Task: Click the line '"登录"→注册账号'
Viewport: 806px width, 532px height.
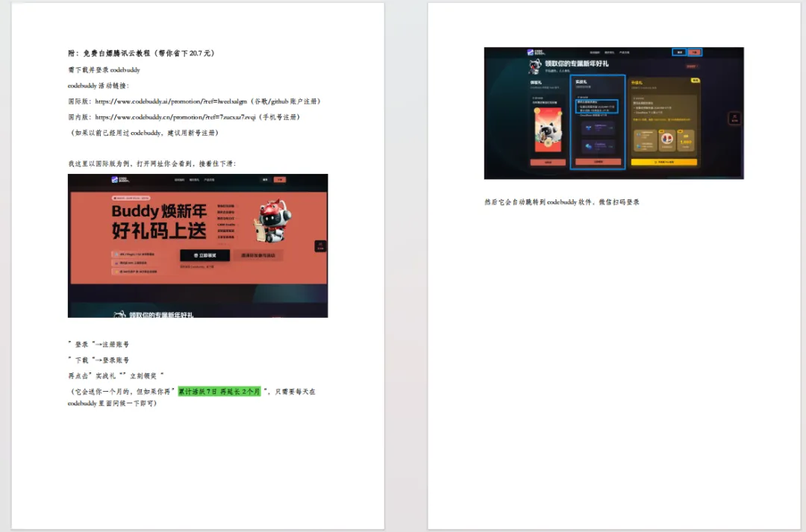Action: (99, 345)
